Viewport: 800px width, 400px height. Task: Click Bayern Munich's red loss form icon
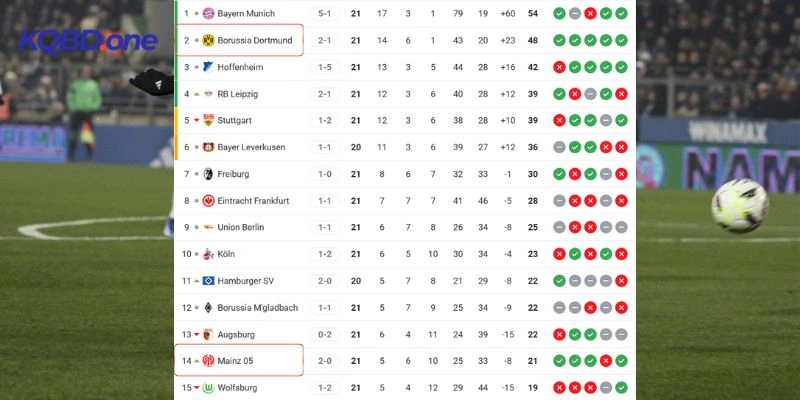point(591,13)
